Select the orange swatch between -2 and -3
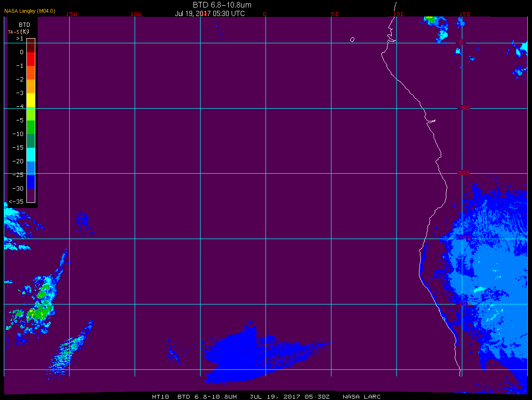 (x=31, y=86)
